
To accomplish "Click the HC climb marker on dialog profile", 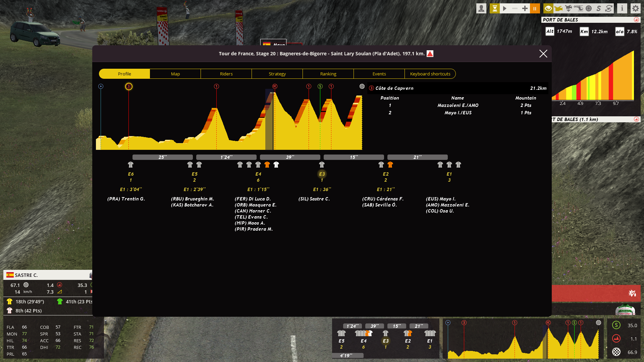I will (x=275, y=86).
